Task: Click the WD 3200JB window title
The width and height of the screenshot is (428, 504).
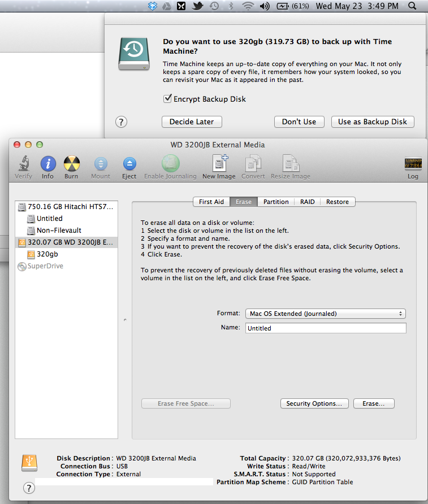Action: pos(218,145)
